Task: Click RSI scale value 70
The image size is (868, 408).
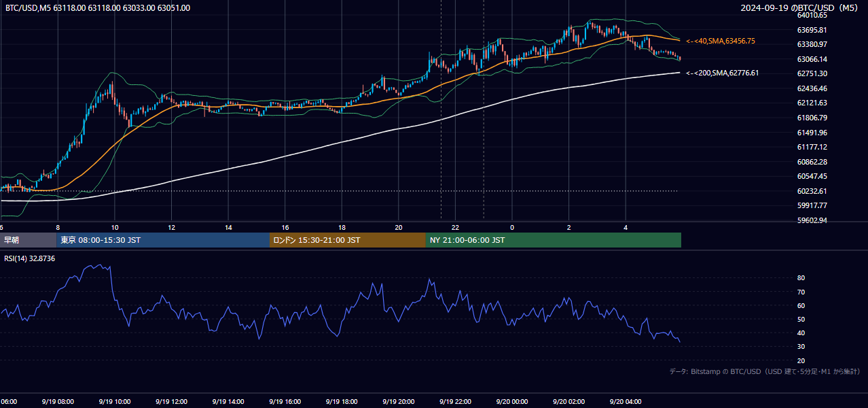Action: pos(801,292)
